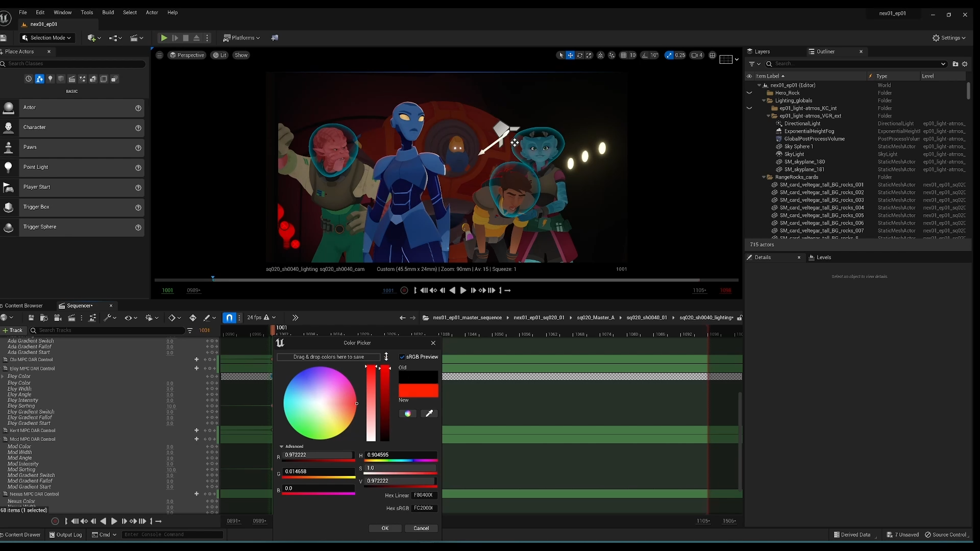The height and width of the screenshot is (551, 980).
Task: Toggle the color wheel/spectrum switch arrow icon
Action: pos(386,357)
